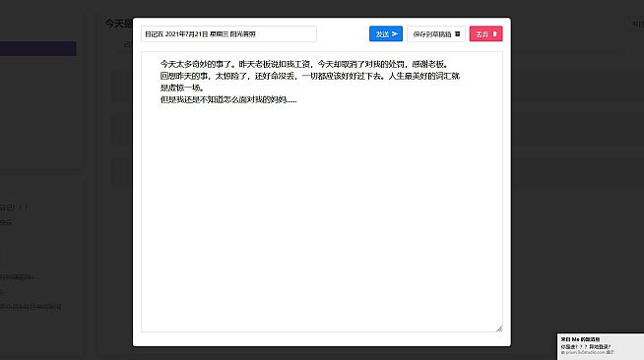This screenshot has height=360, width=644.
Task: Click the 发送 send button
Action: [x=386, y=34]
